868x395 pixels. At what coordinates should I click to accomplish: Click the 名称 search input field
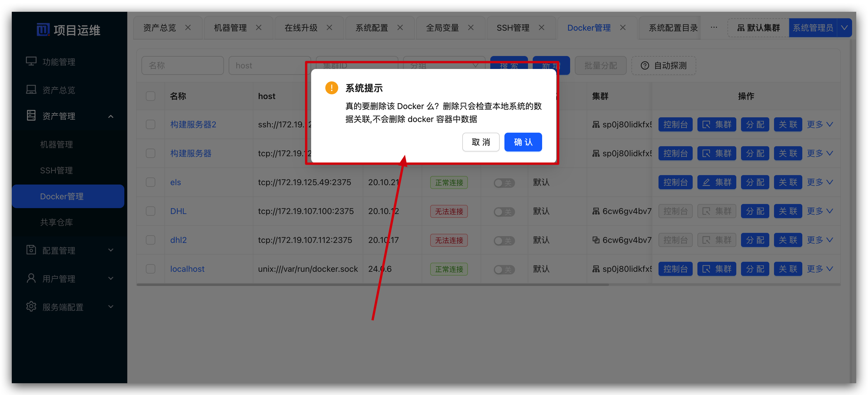click(182, 65)
